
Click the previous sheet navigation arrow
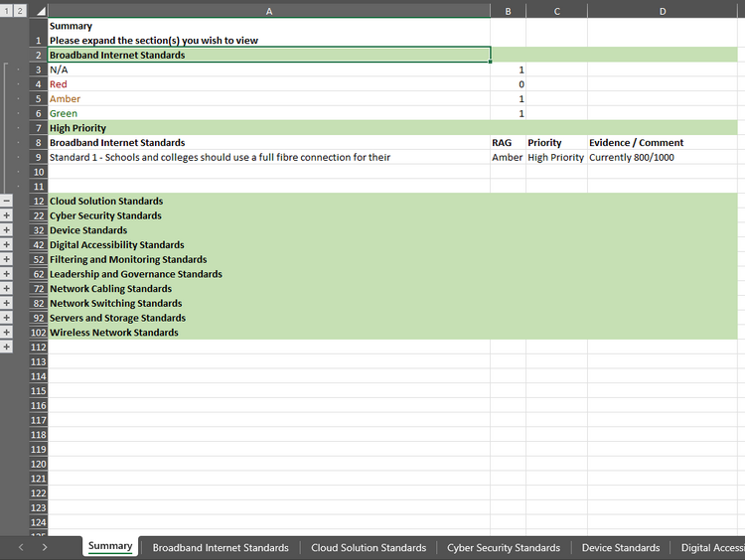coord(21,547)
